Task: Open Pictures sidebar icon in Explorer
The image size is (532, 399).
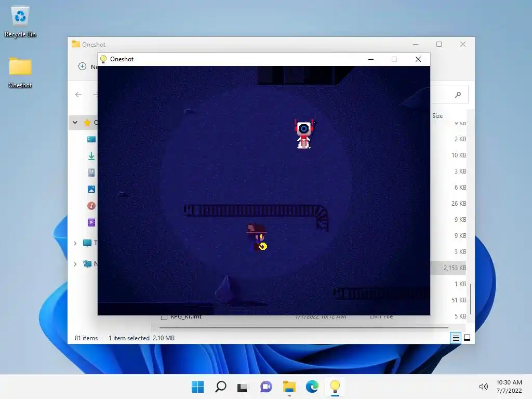Action: tap(91, 189)
